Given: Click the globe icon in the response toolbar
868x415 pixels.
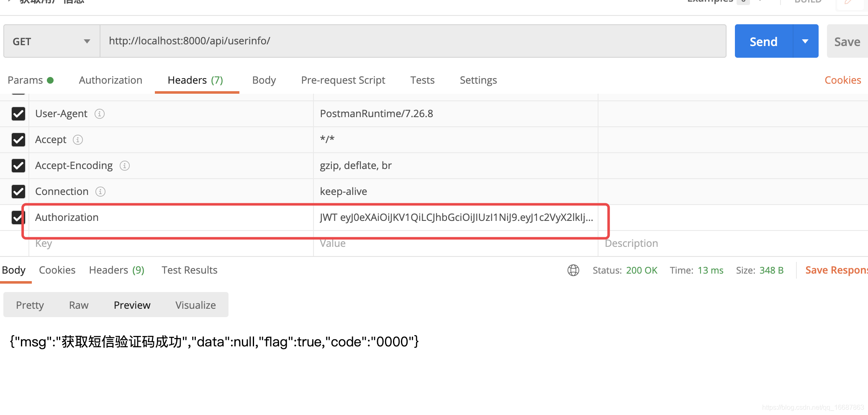Looking at the screenshot, I should (573, 270).
